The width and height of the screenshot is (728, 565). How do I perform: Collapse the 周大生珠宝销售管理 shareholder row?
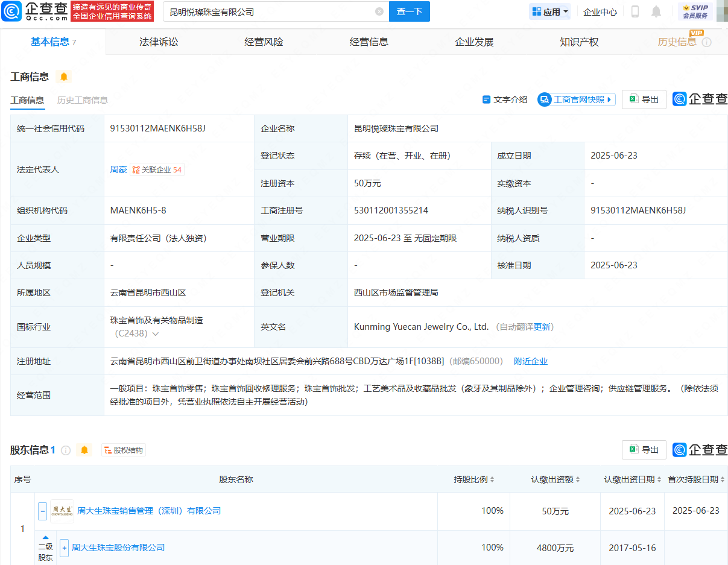pos(42,511)
